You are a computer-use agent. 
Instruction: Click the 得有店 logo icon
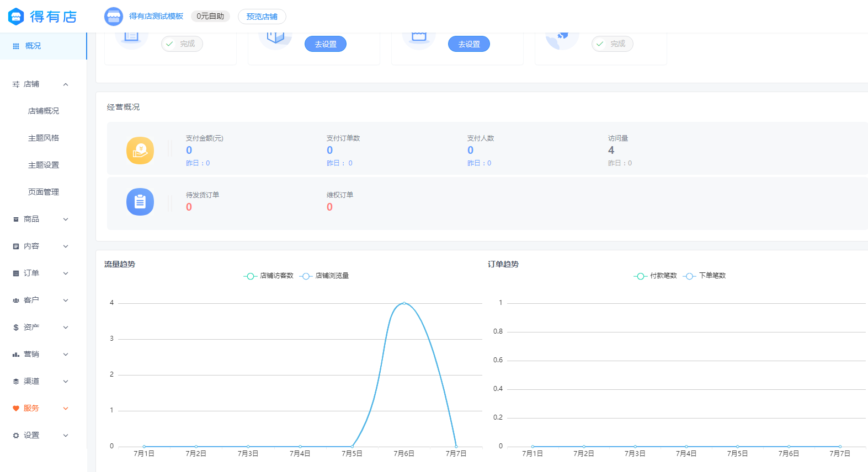[16, 17]
